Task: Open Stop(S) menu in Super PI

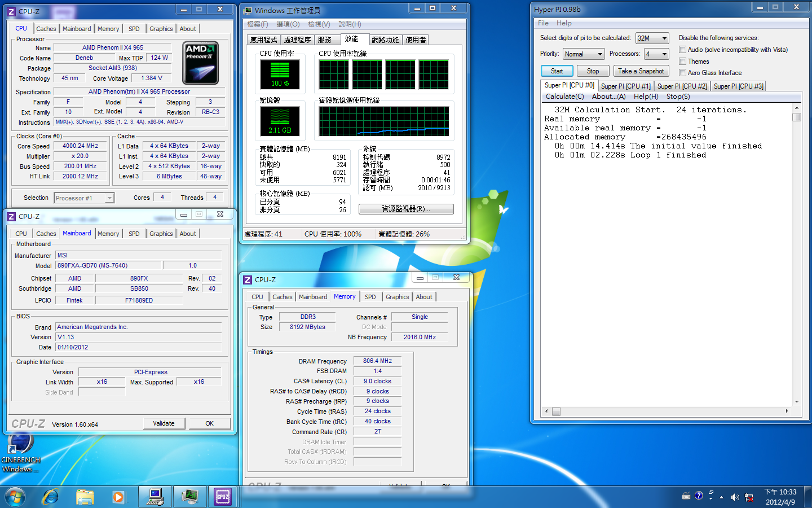Action: click(678, 97)
